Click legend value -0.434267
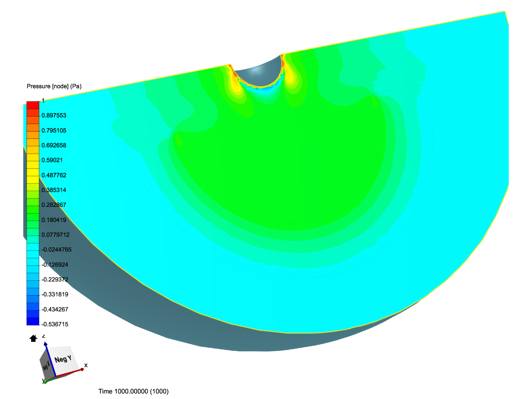The image size is (532, 399). (54, 309)
